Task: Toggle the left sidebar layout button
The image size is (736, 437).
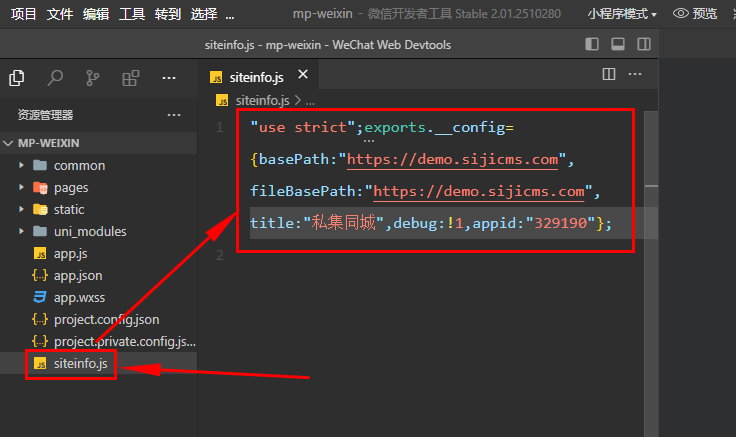Action: 592,44
